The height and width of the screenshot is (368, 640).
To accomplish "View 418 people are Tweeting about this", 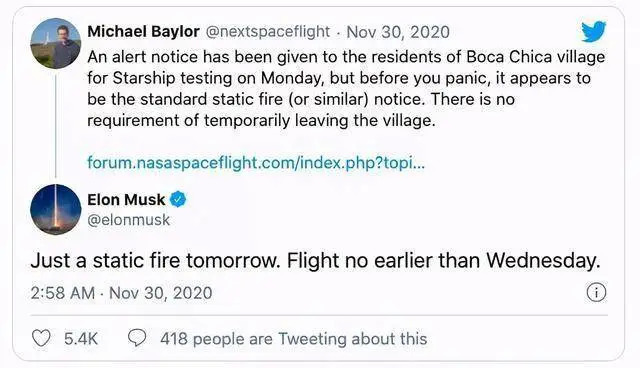I will pyautogui.click(x=293, y=339).
